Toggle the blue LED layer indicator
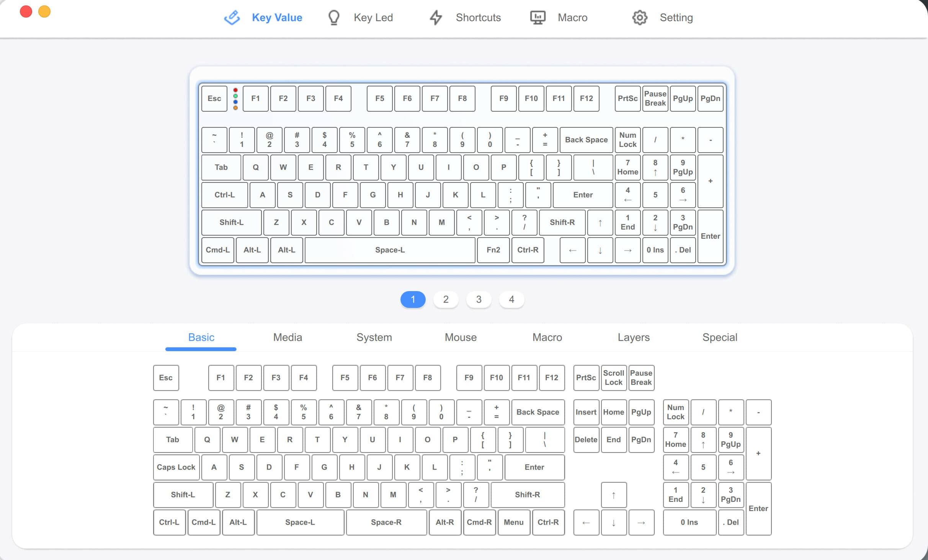This screenshot has width=928, height=560. pyautogui.click(x=235, y=101)
